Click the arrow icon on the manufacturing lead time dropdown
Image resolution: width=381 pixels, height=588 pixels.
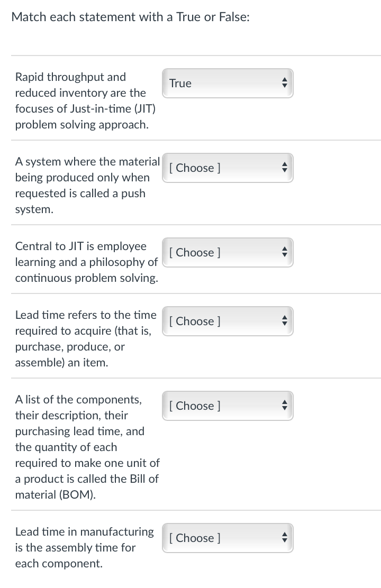tap(284, 538)
